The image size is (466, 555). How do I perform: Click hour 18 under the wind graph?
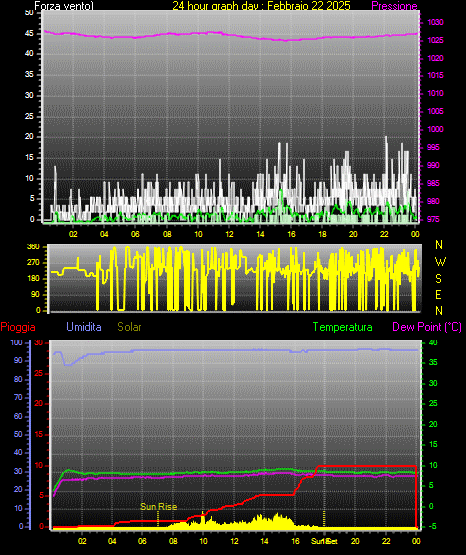[x=322, y=234]
